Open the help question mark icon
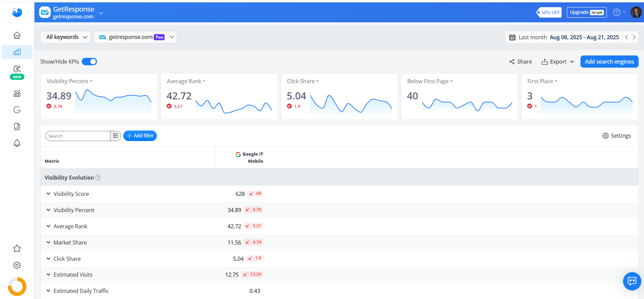644x299 pixels. [617, 13]
